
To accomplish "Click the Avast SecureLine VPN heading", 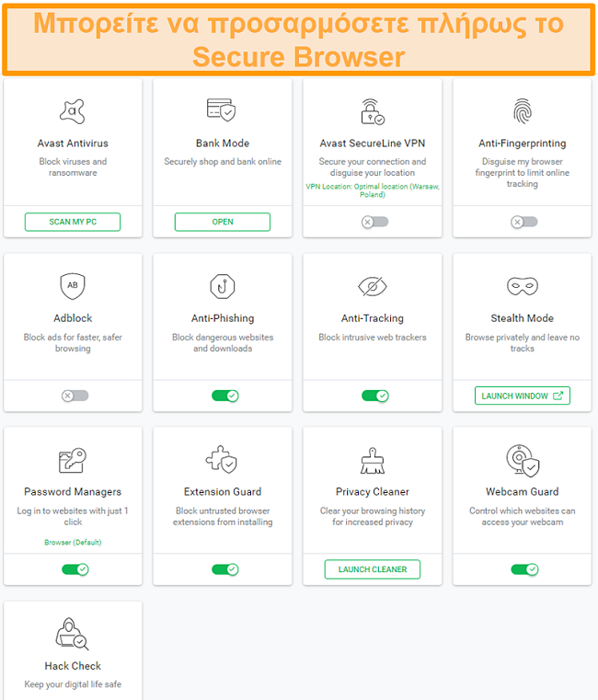I will (x=373, y=143).
